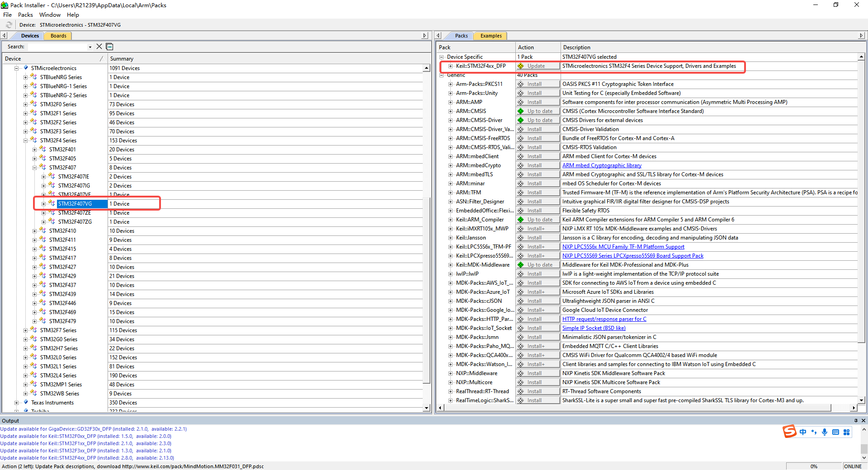Collapse the Device Specific pack group
Image resolution: width=868 pixels, height=470 pixels.
pyautogui.click(x=441, y=57)
